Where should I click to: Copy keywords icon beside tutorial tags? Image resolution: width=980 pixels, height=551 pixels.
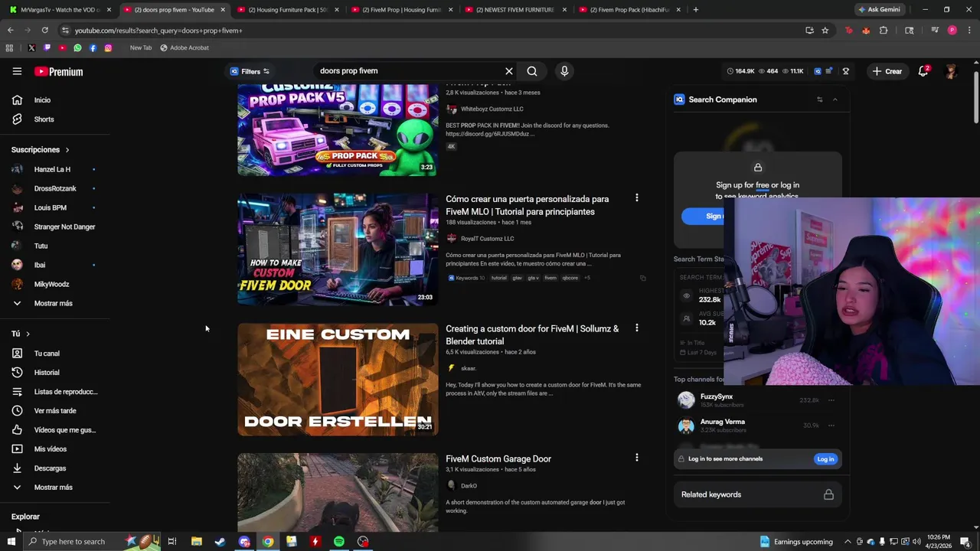[x=642, y=278]
